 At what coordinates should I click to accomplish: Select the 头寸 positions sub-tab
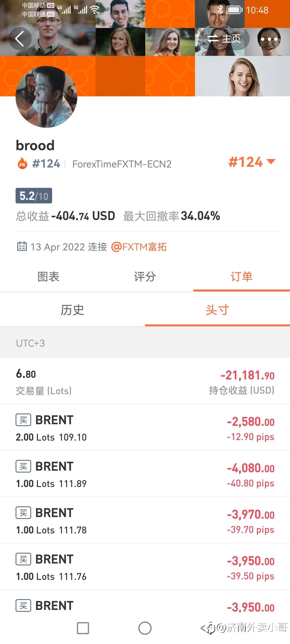coord(217,310)
